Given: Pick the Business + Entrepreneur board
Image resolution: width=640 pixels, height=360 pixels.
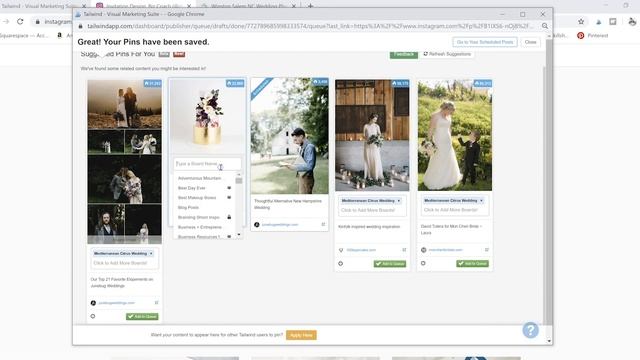Looking at the screenshot, I should click(200, 227).
